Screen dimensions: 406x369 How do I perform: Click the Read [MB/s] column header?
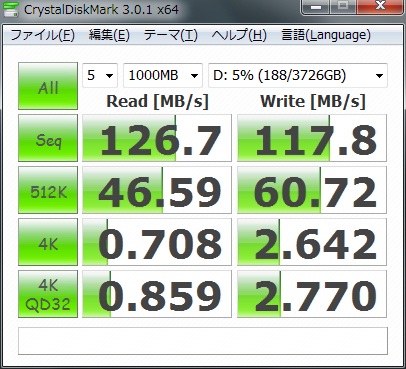(157, 101)
